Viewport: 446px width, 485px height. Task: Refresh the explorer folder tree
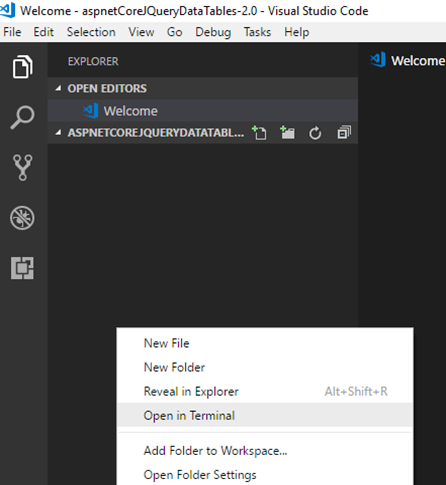(315, 133)
